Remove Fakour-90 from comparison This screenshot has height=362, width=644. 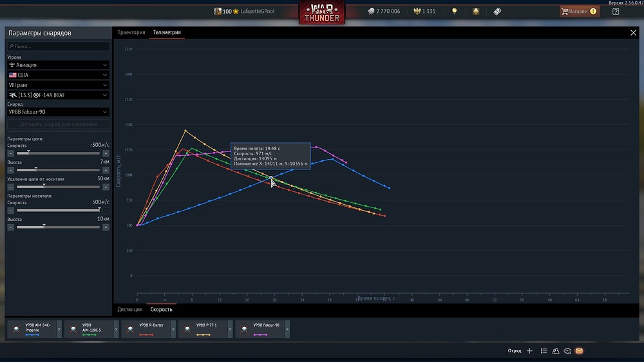point(287,329)
